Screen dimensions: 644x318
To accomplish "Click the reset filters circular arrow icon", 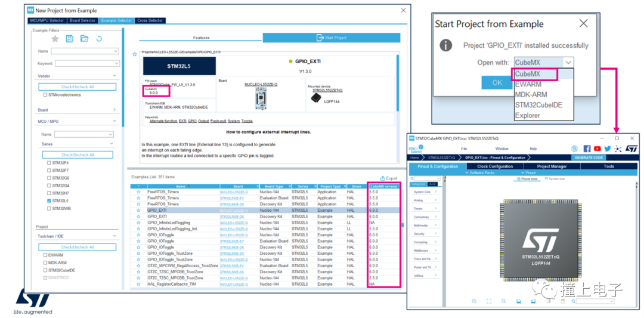I will (99, 39).
